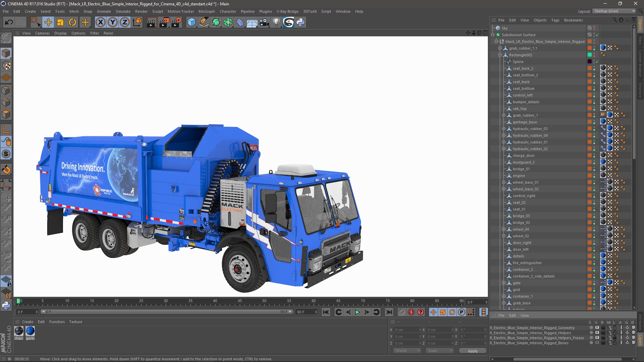Viewport: 644px width, 362px height.
Task: Collapse Rectangle002 tree node
Action: 500,55
